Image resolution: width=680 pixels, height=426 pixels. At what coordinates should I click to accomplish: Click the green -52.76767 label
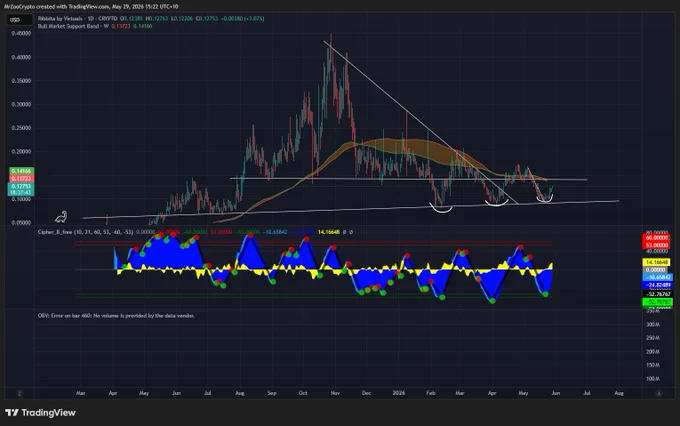pyautogui.click(x=658, y=301)
